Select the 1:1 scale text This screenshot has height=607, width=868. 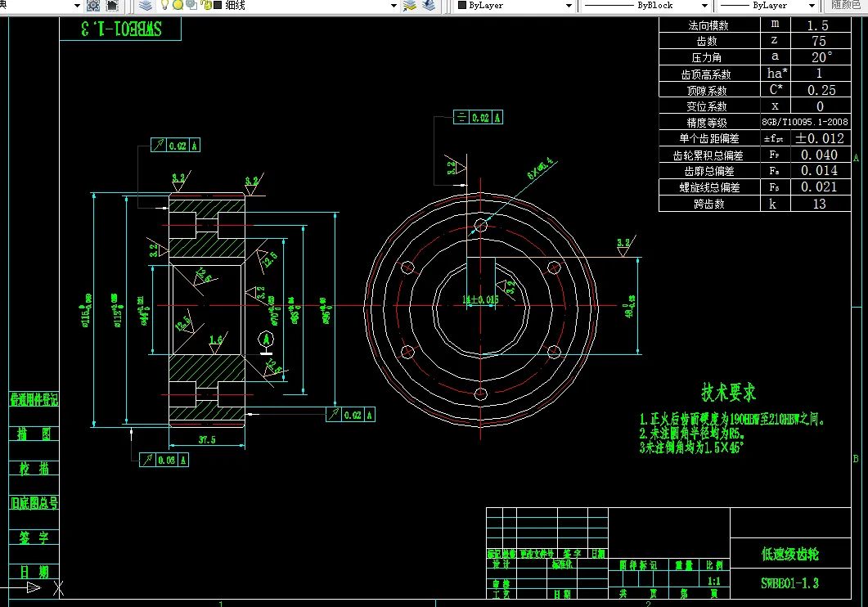[x=714, y=581]
